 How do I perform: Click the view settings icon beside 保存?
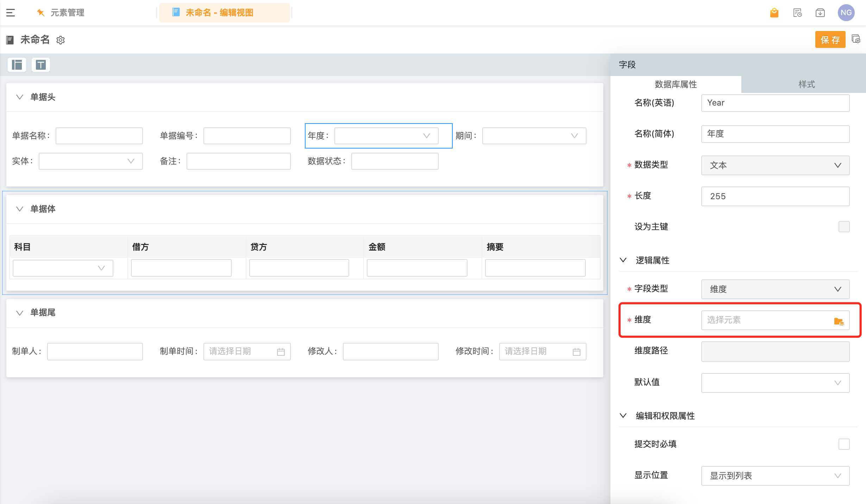(x=856, y=39)
